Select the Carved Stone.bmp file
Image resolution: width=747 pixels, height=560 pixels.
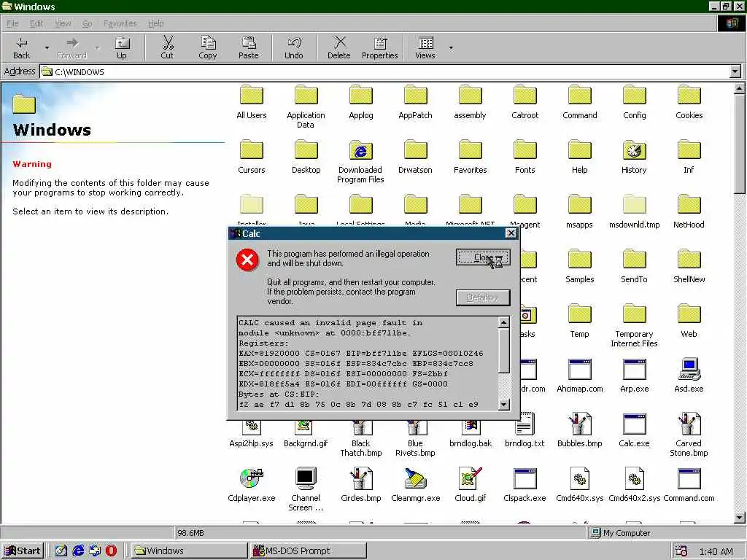tap(689, 435)
